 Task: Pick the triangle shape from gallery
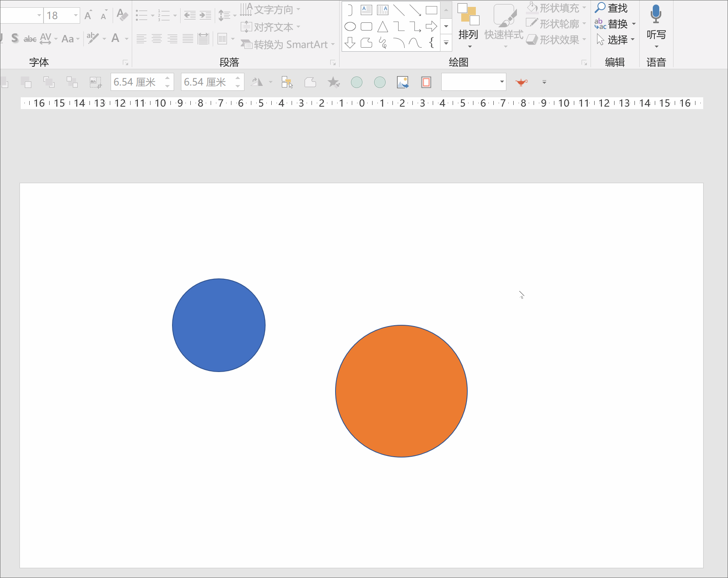pyautogui.click(x=382, y=27)
